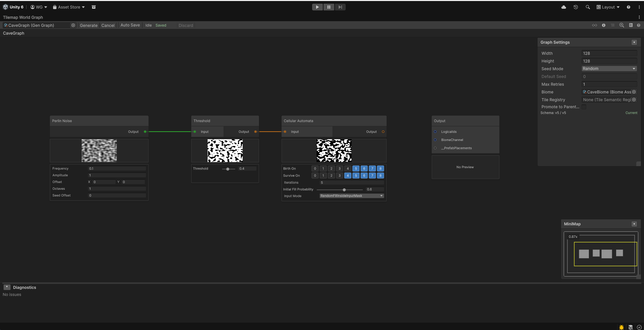This screenshot has width=644, height=330.
Task: Click the status bar checkmark activity icon
Action: [x=639, y=327]
